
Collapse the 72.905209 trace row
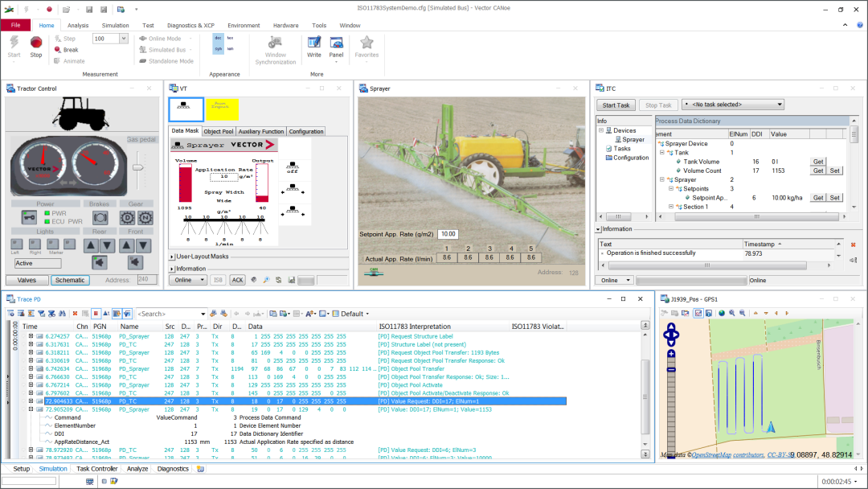[31, 409]
